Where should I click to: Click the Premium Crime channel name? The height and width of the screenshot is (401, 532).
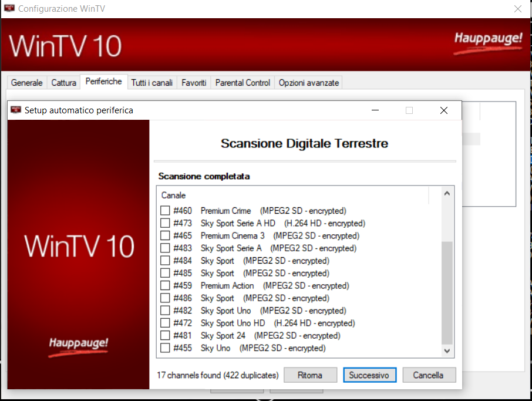click(225, 211)
